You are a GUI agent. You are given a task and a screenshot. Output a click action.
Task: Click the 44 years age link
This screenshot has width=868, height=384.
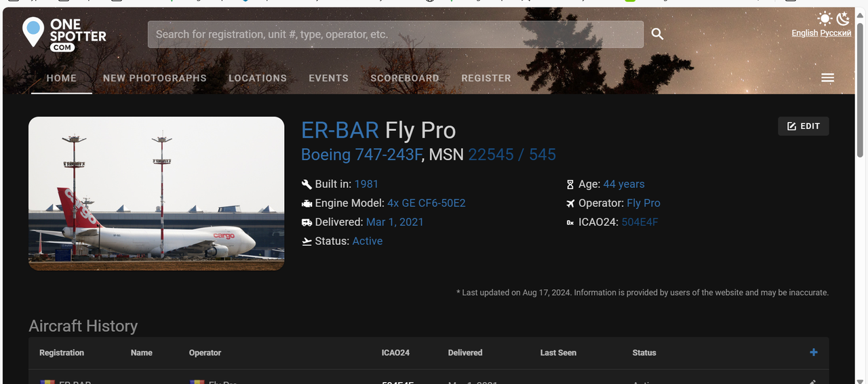pos(624,184)
